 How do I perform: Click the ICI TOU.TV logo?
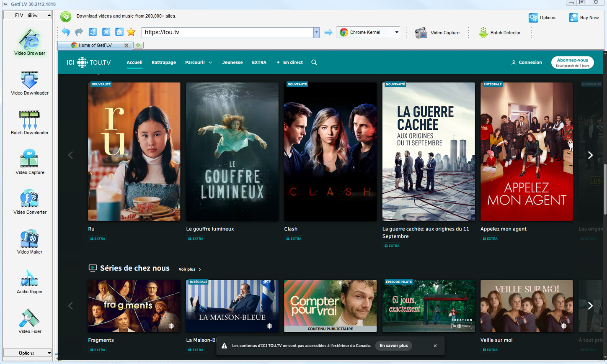[89, 62]
